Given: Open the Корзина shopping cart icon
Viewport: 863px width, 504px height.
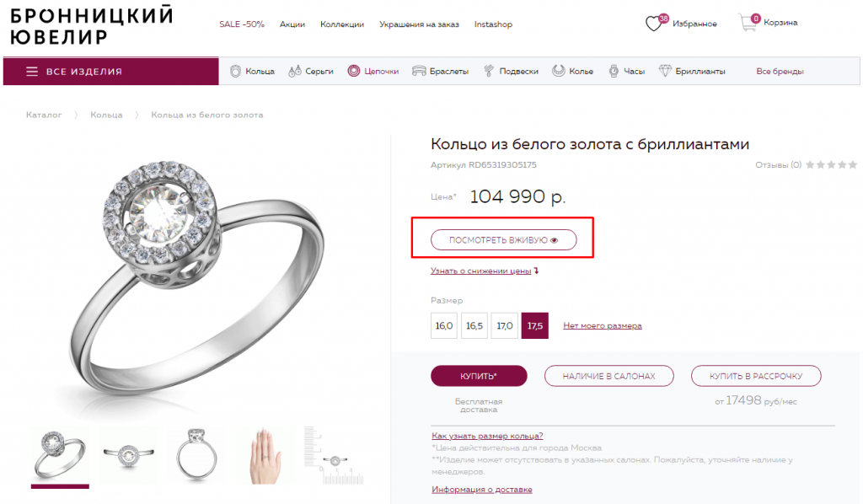Looking at the screenshot, I should 748,23.
